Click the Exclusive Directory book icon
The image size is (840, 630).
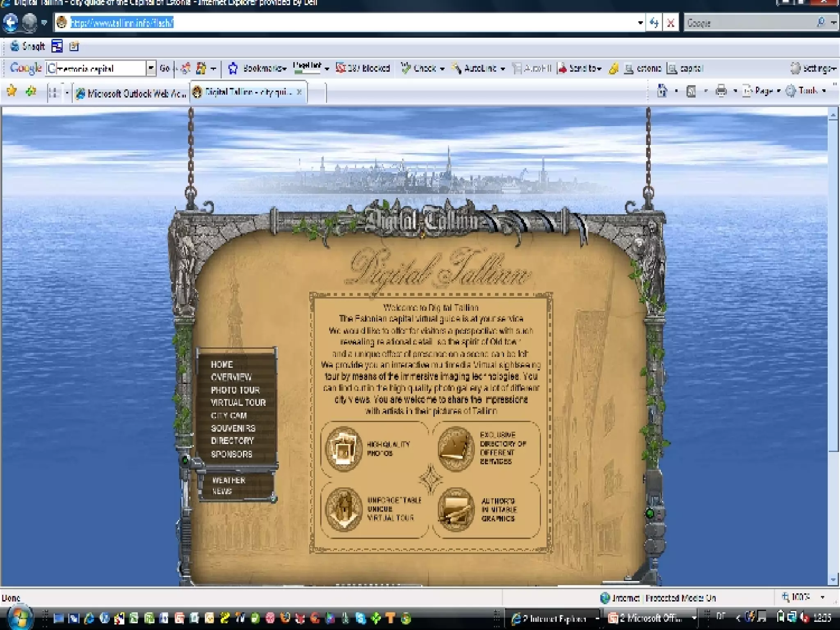[x=455, y=449]
